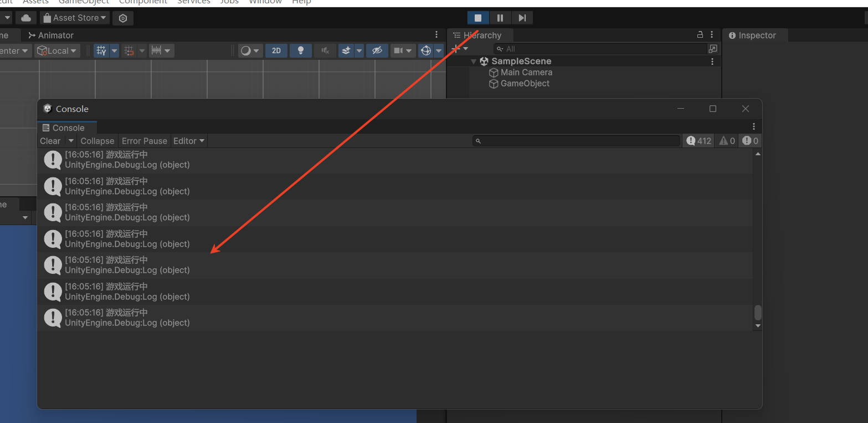
Task: Collapse the SampleScene tree arrow
Action: 474,62
